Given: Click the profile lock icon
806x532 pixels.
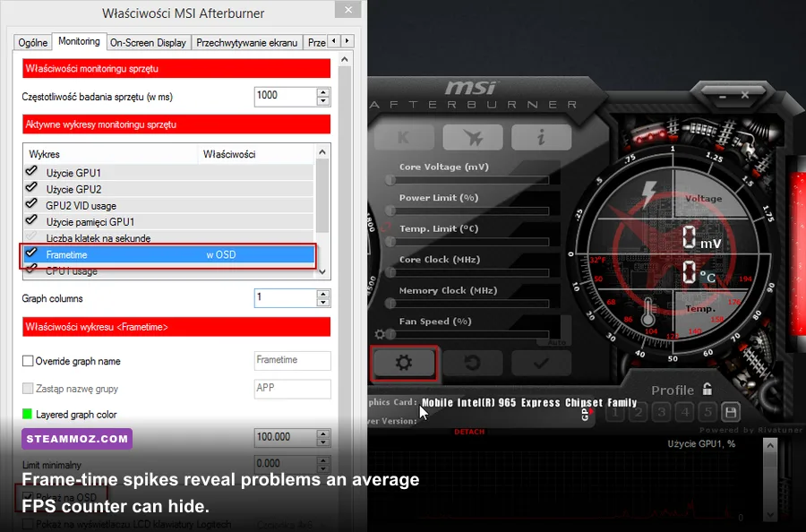Looking at the screenshot, I should [x=707, y=389].
